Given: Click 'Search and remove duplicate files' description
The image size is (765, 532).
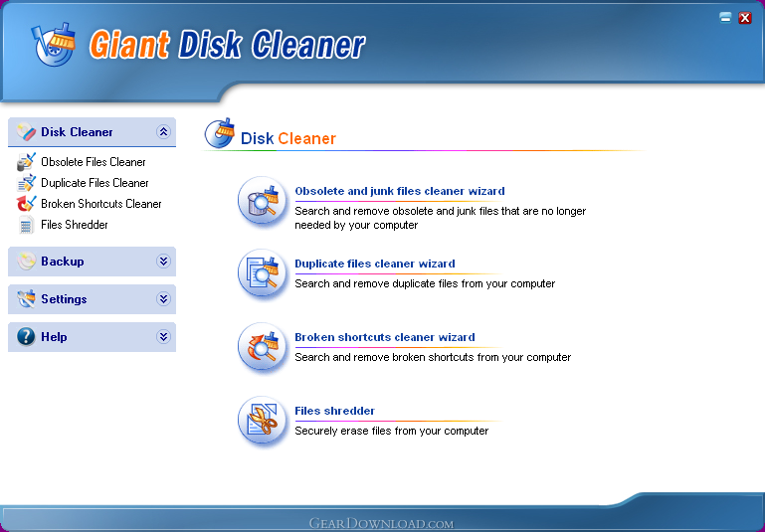Looking at the screenshot, I should pyautogui.click(x=425, y=283).
